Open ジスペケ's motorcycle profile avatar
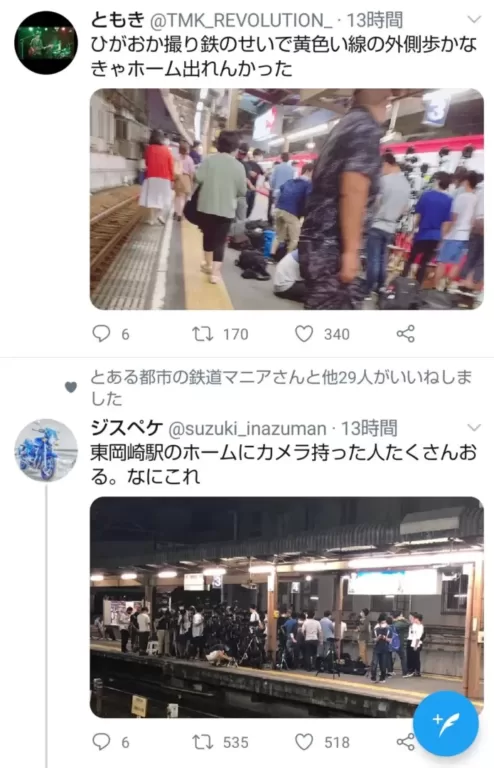Screen dimensions: 494x768 click(x=46, y=451)
